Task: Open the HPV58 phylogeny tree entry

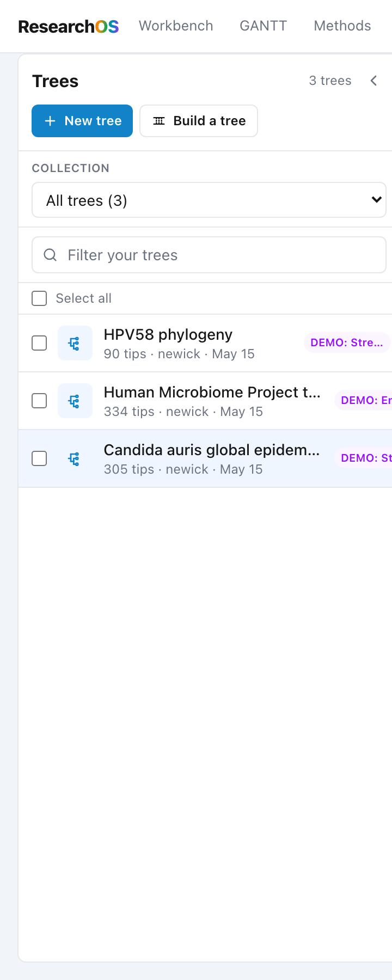Action: 168,334
